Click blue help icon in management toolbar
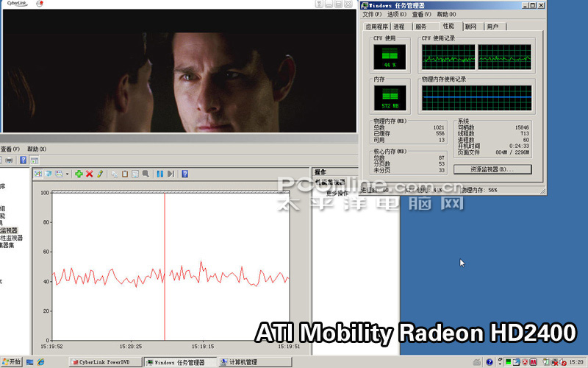 click(24, 160)
